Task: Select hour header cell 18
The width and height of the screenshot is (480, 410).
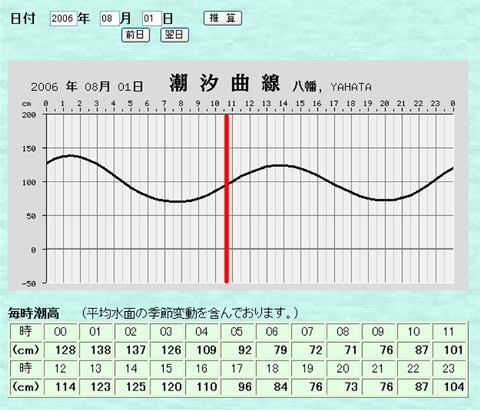Action: click(x=273, y=369)
